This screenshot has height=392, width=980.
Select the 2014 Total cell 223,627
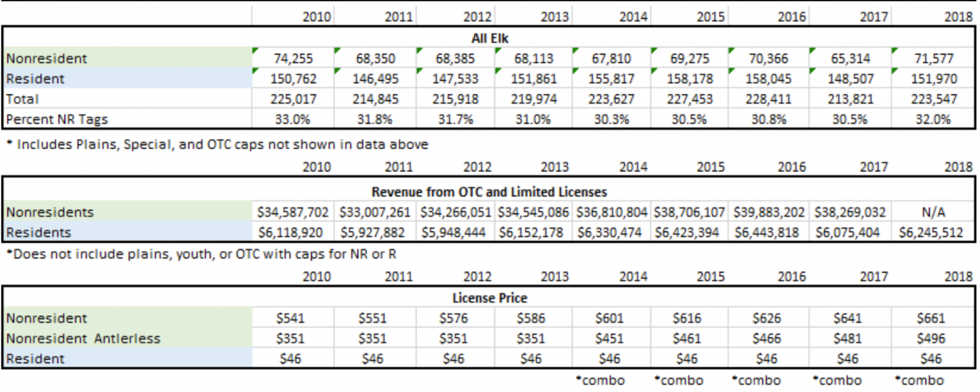(x=611, y=99)
